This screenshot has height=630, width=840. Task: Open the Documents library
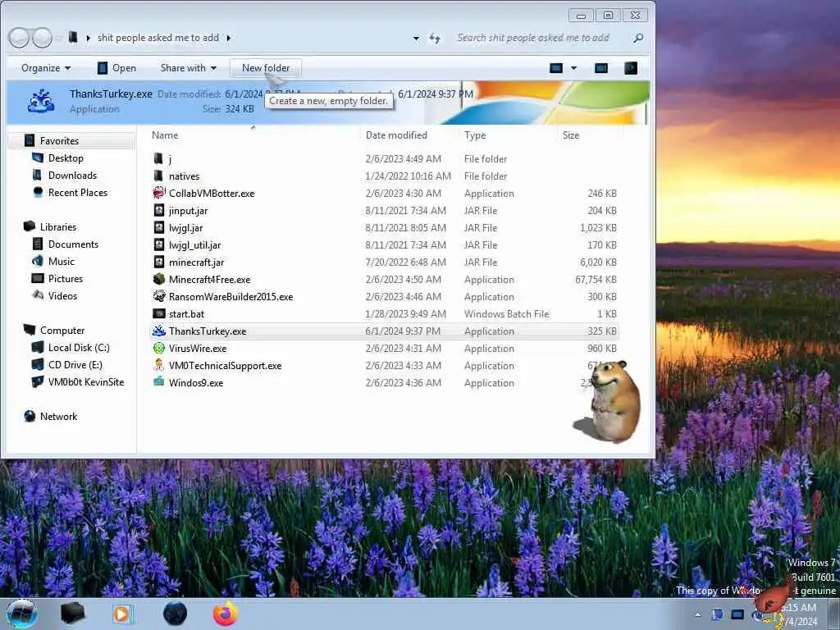tap(73, 244)
